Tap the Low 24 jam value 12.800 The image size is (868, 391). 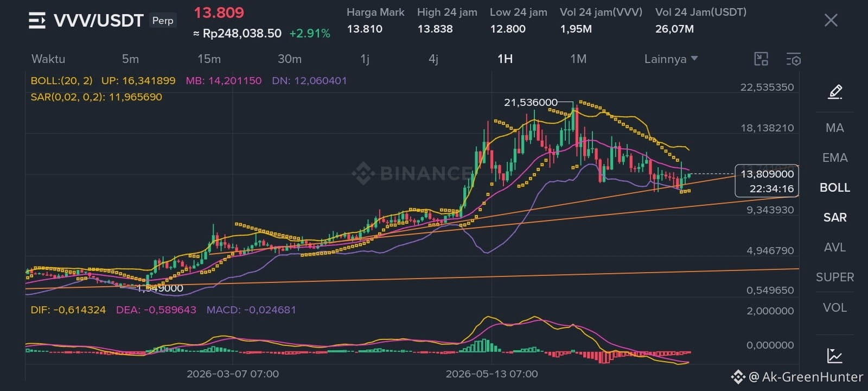point(508,29)
